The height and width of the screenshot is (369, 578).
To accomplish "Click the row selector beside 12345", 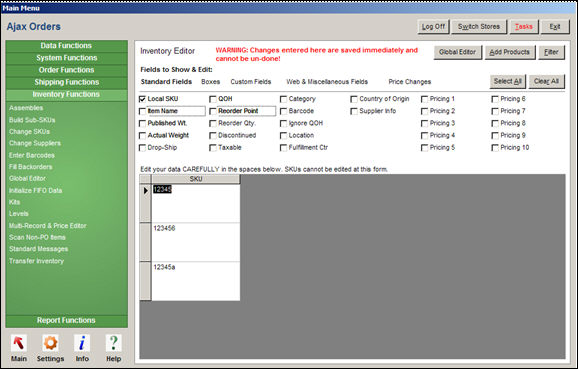I will tap(145, 203).
